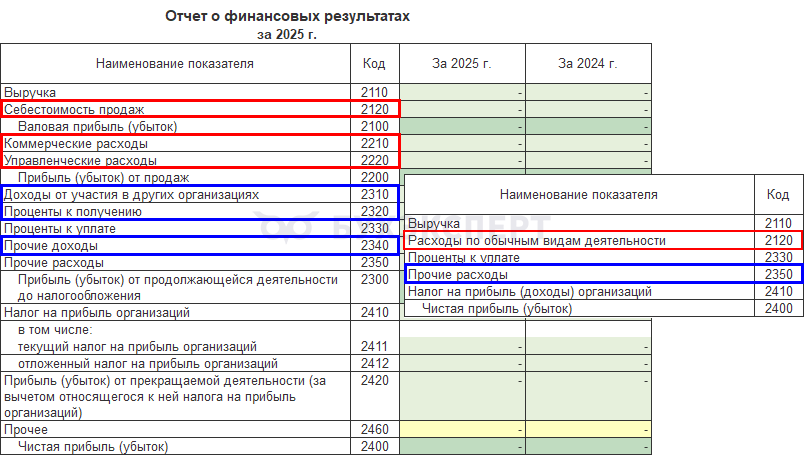Click 2025 value cell for code 2411
The height and width of the screenshot is (456, 804).
tap(462, 346)
